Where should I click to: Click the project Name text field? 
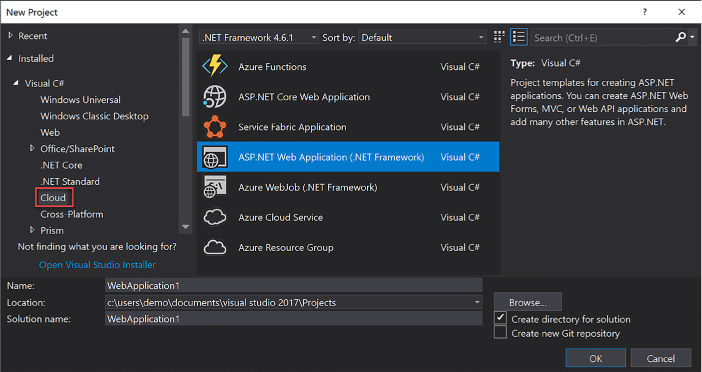point(294,286)
